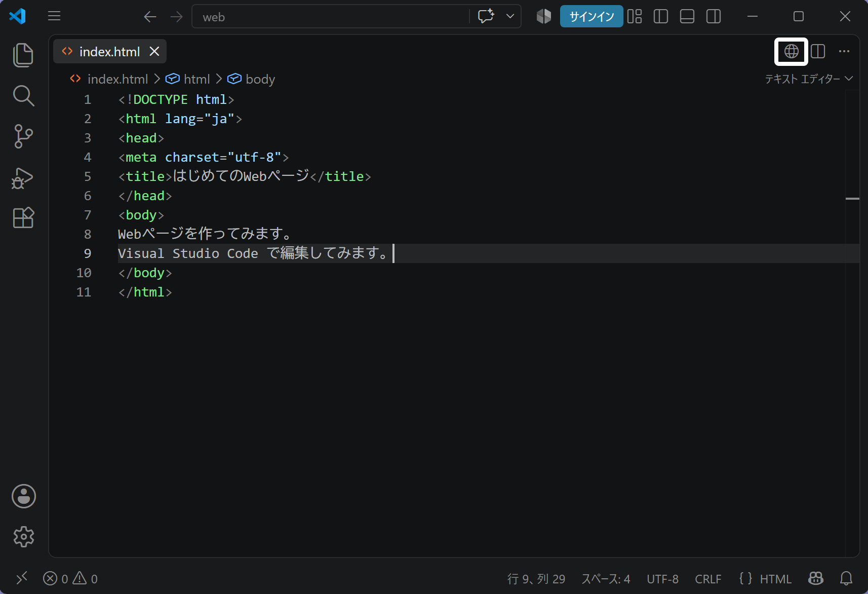Click the Visual Studio Code で編集してみます。 line

(254, 253)
